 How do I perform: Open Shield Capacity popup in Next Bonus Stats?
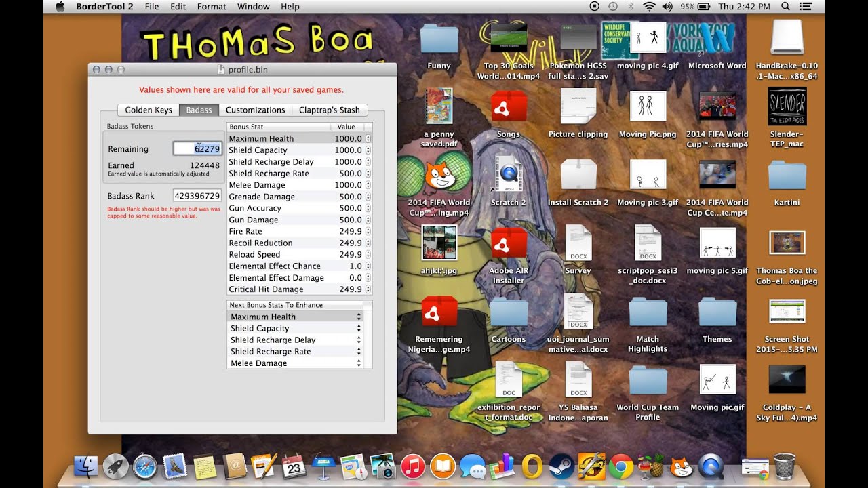coord(296,328)
